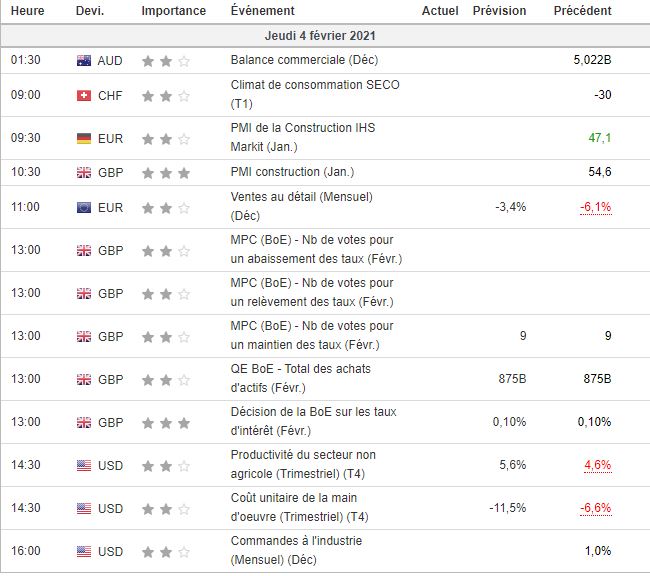
Task: Click the Précédent column header
Action: coord(583,11)
